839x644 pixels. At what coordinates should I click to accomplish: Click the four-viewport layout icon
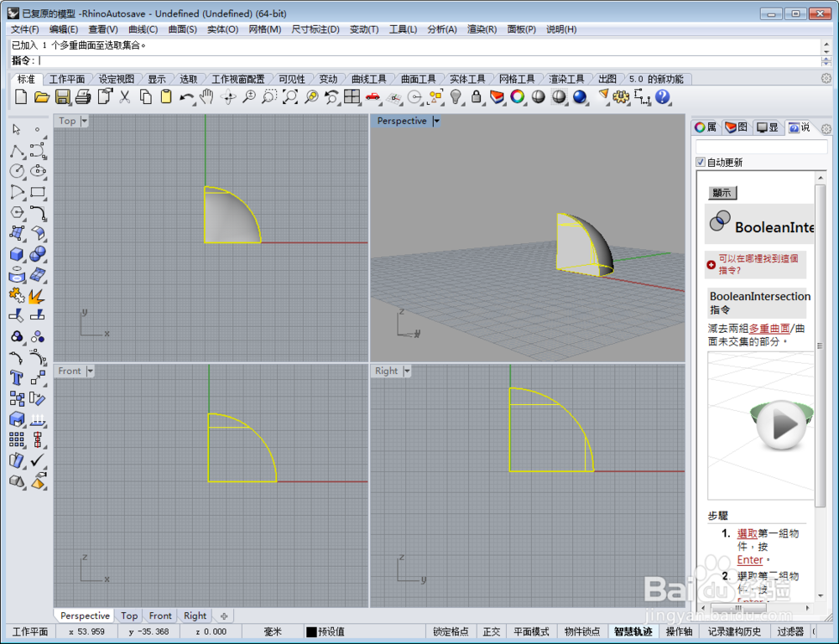pos(352,96)
